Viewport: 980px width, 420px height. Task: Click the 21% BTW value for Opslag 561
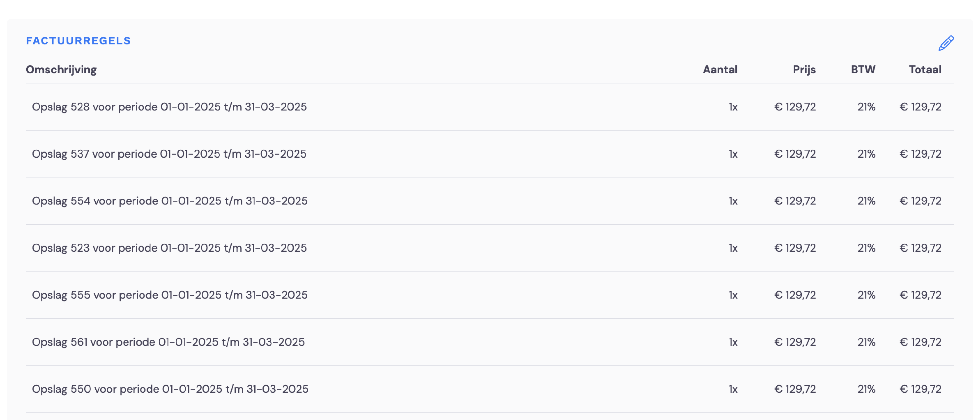point(866,342)
